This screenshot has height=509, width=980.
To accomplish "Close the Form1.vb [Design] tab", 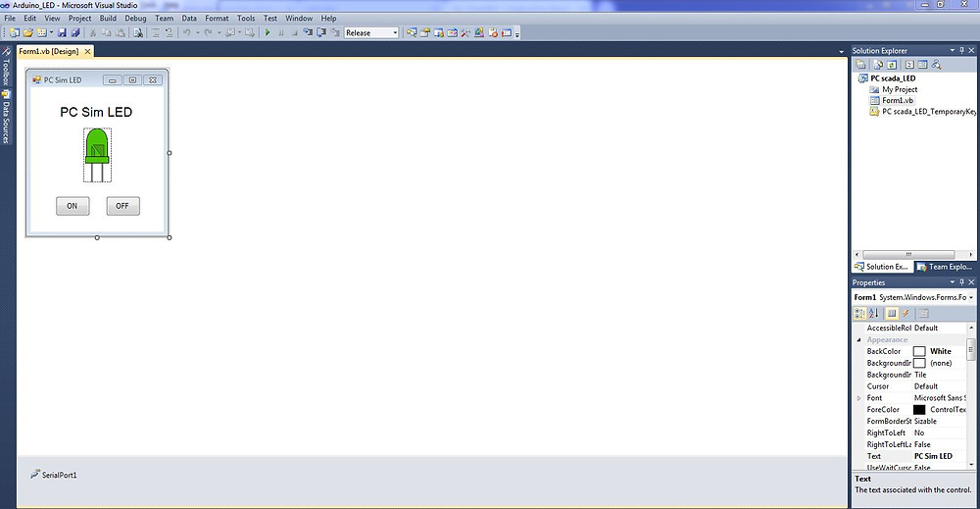I will [87, 51].
